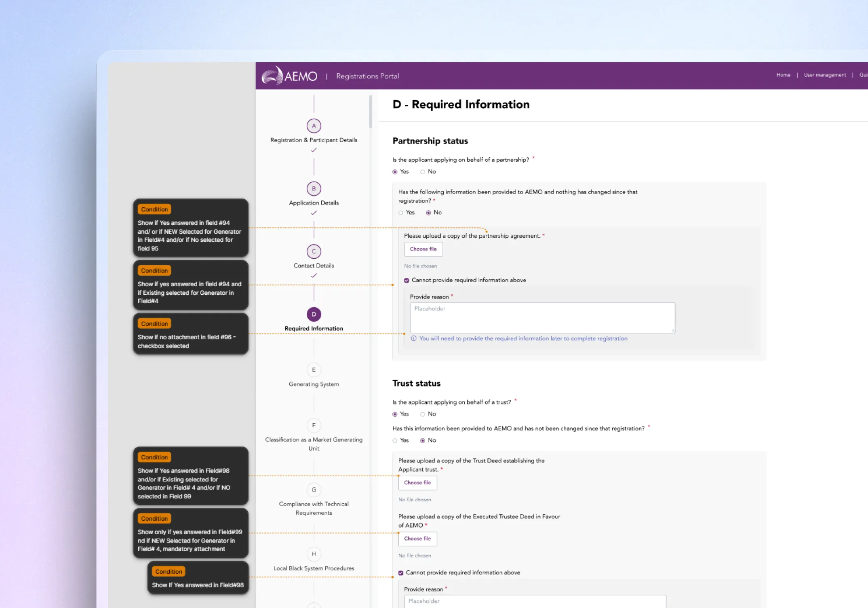Open step F Classification circle
The height and width of the screenshot is (608, 868).
pos(314,425)
